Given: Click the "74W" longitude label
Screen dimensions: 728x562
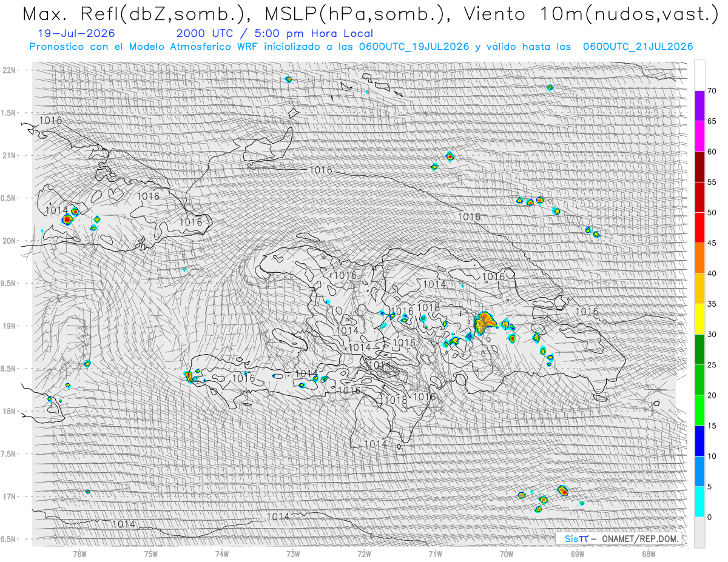Looking at the screenshot, I should click(222, 554).
